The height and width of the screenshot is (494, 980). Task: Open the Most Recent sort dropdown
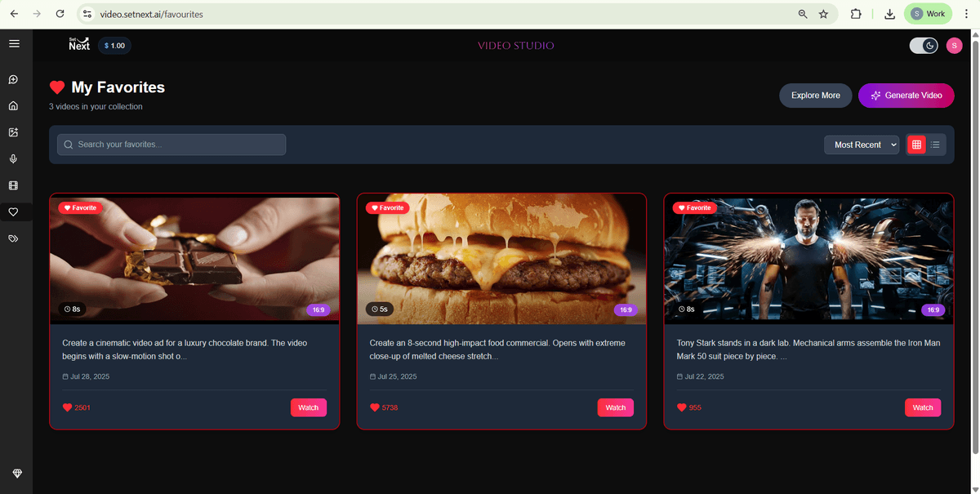tap(861, 145)
